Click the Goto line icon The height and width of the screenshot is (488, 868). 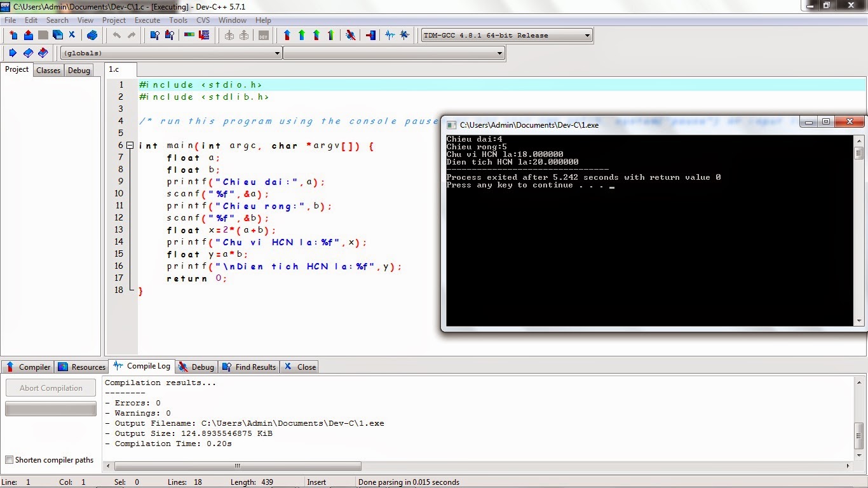click(204, 36)
